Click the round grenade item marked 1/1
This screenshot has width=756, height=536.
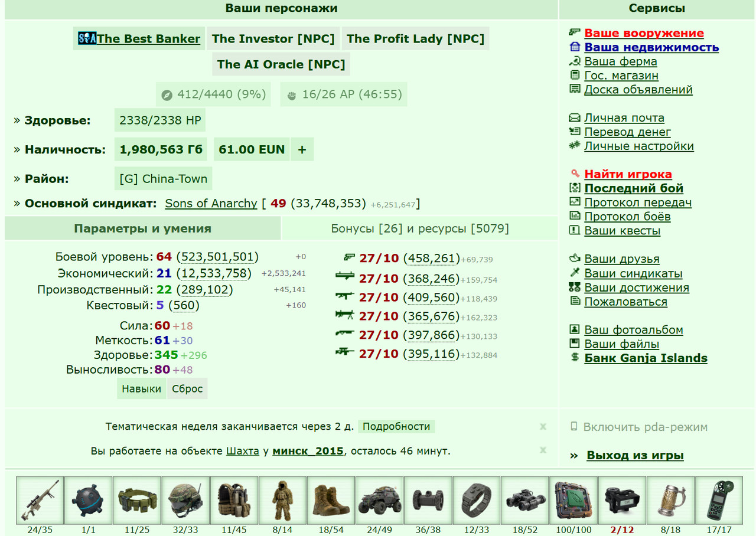point(89,500)
